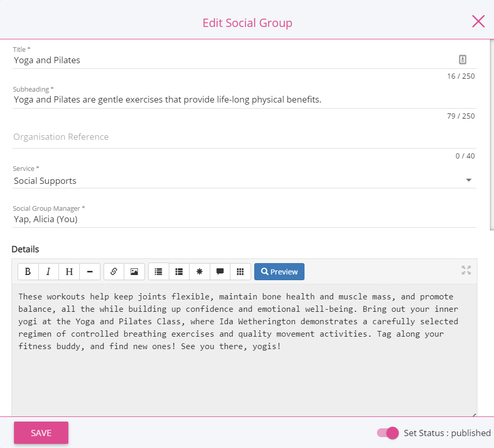The width and height of the screenshot is (494, 448).
Task: Insert a comment quote block
Action: pyautogui.click(x=220, y=271)
